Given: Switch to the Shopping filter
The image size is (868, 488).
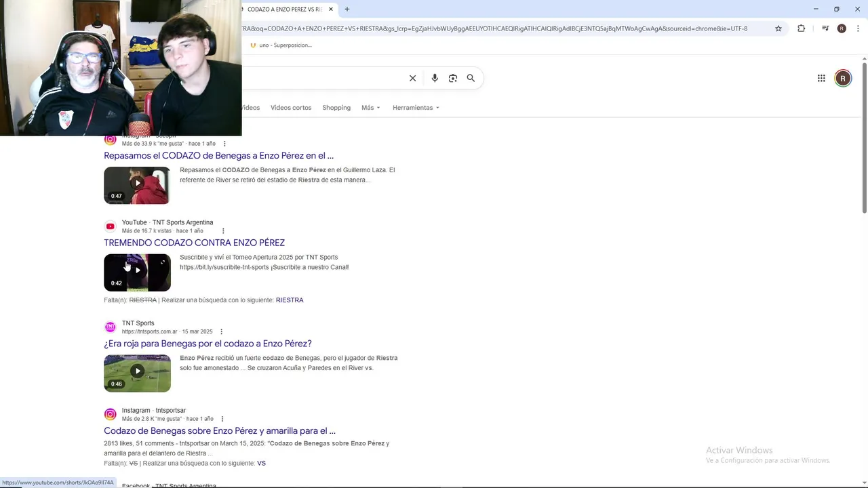Looking at the screenshot, I should pyautogui.click(x=336, y=108).
